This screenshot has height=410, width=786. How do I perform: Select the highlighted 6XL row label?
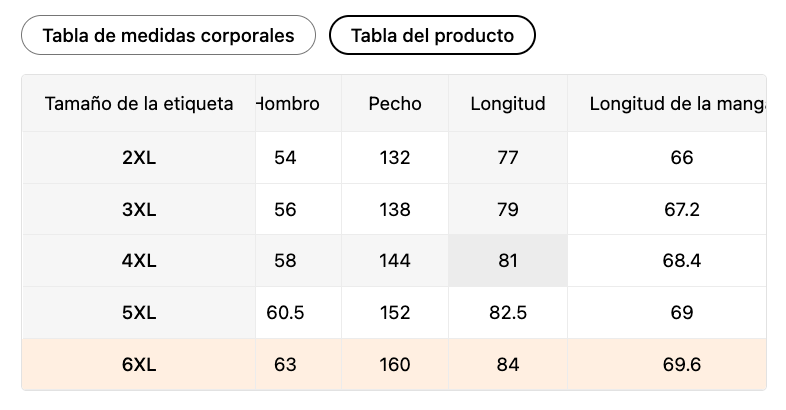coord(139,365)
